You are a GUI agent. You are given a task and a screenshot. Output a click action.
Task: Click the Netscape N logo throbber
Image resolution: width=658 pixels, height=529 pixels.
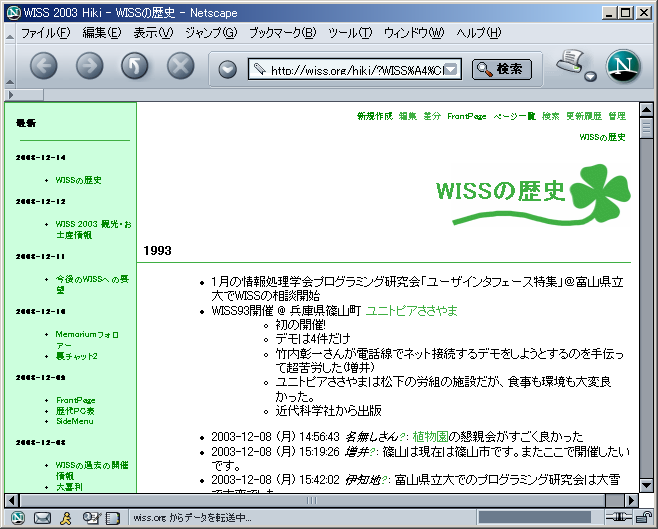coord(623,66)
